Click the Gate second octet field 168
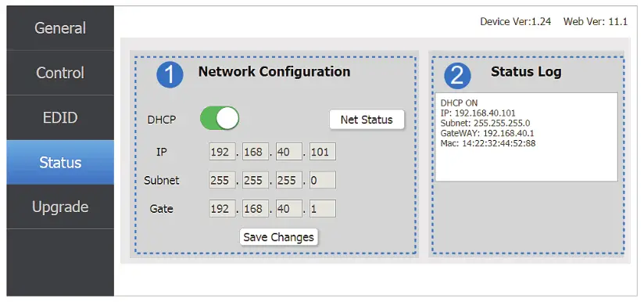This screenshot has width=644, height=302. 256,208
